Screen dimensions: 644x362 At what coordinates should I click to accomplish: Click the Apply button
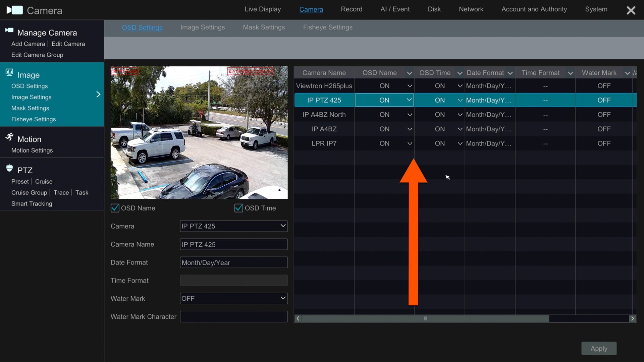[599, 349]
